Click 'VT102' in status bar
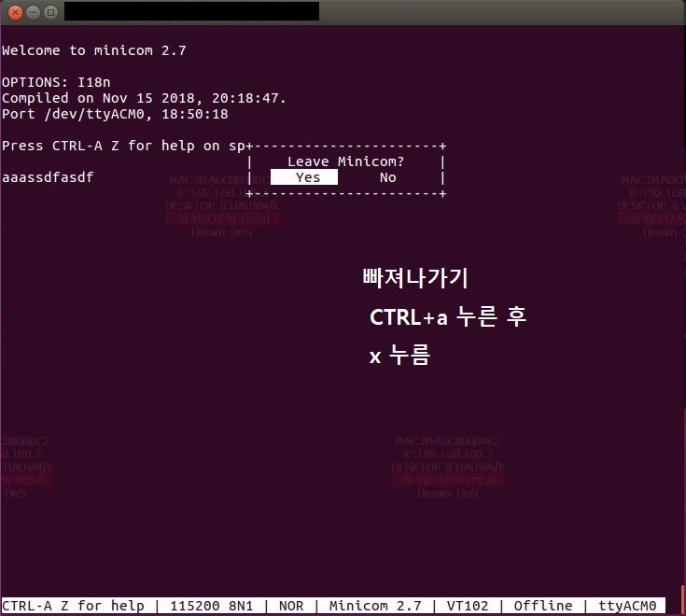The image size is (686, 616). 468,606
